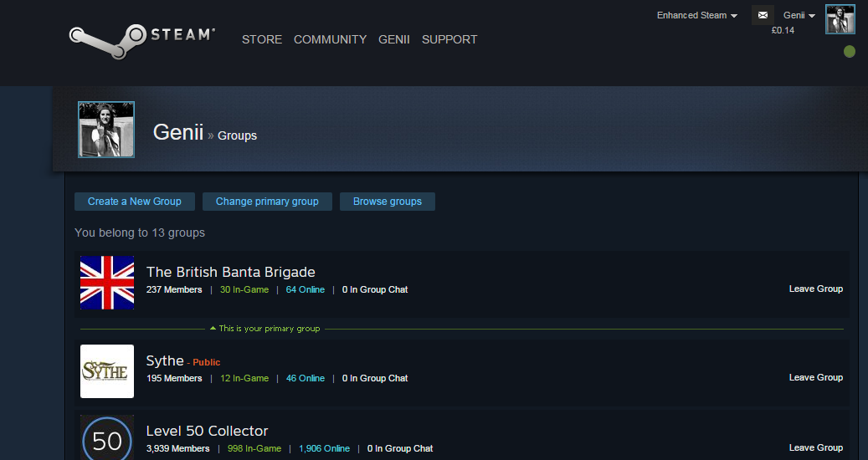The width and height of the screenshot is (868, 460).
Task: Click the Level 50 Collector badge icon
Action: point(107,437)
